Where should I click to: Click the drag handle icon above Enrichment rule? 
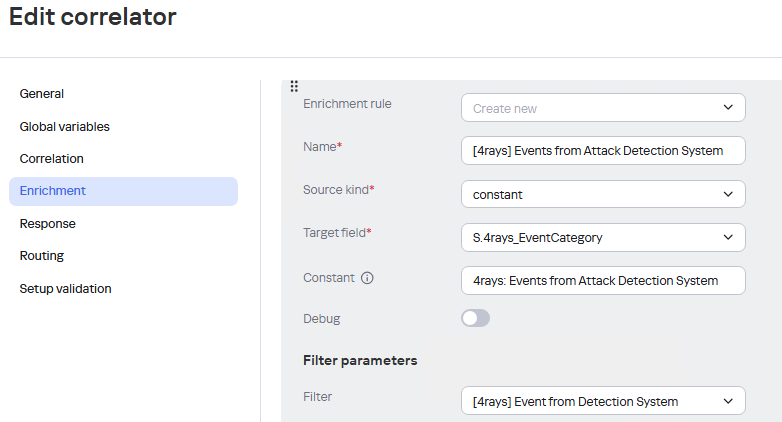(x=294, y=86)
